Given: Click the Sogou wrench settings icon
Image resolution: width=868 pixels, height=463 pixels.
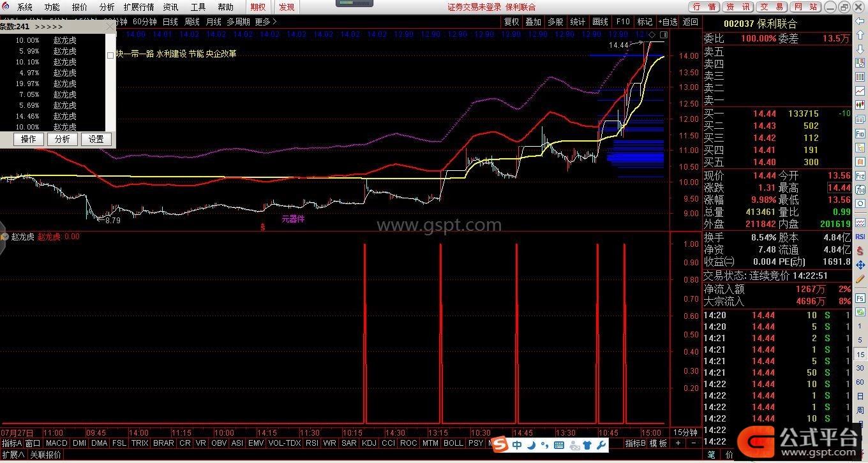Looking at the screenshot, I should pos(601,445).
